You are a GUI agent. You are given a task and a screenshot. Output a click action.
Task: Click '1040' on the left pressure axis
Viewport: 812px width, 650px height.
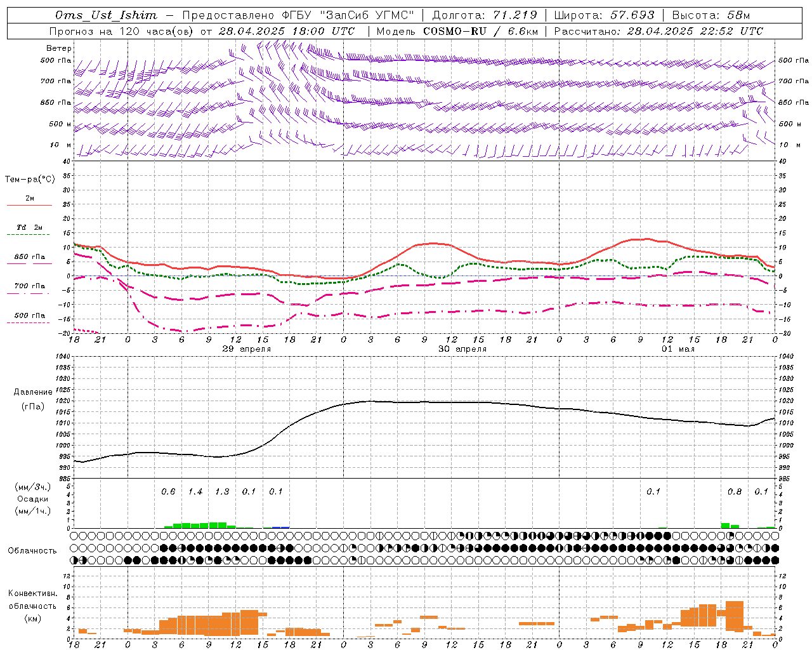coord(62,356)
